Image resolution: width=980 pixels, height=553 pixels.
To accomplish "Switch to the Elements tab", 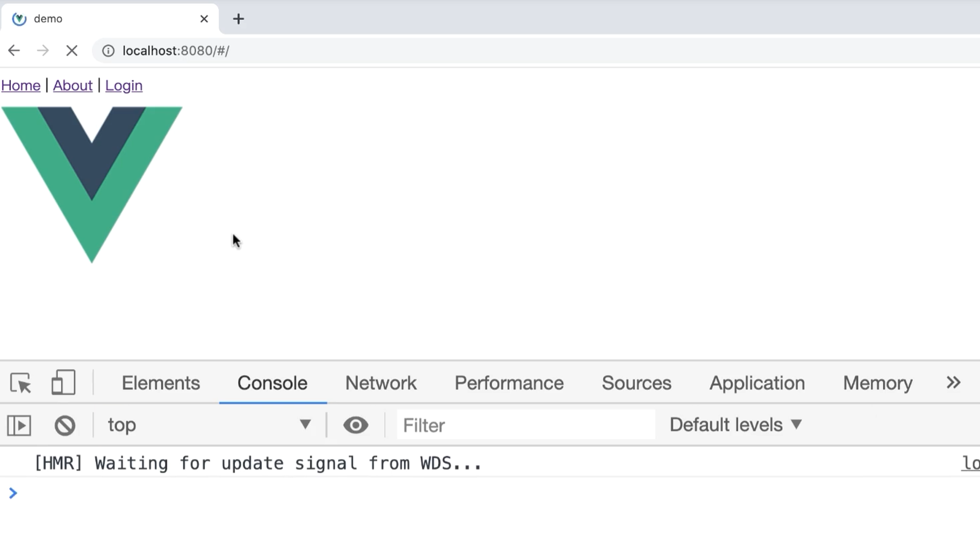I will pyautogui.click(x=161, y=383).
